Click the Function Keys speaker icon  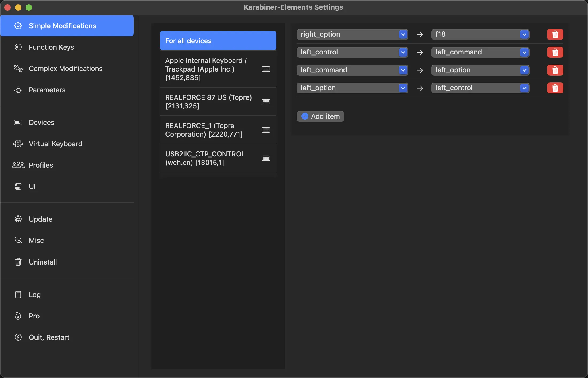coord(18,47)
